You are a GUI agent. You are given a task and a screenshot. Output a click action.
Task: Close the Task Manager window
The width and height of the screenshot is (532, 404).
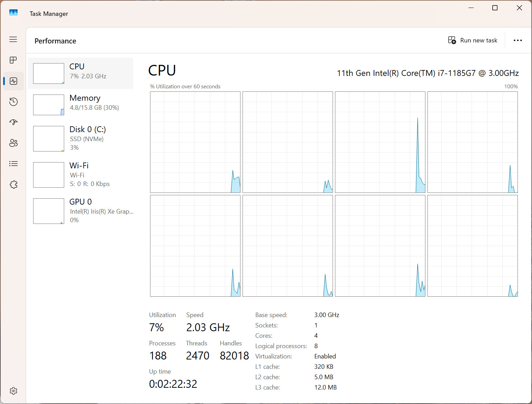click(x=519, y=8)
